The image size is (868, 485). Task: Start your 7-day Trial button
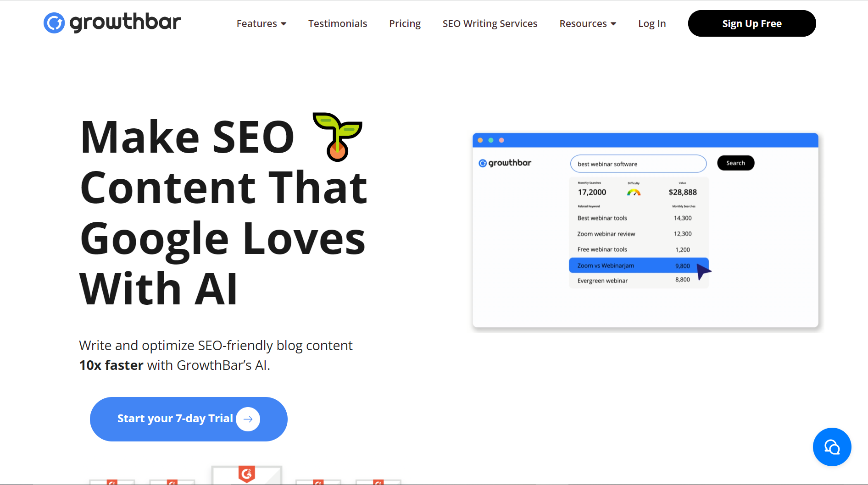coord(189,419)
